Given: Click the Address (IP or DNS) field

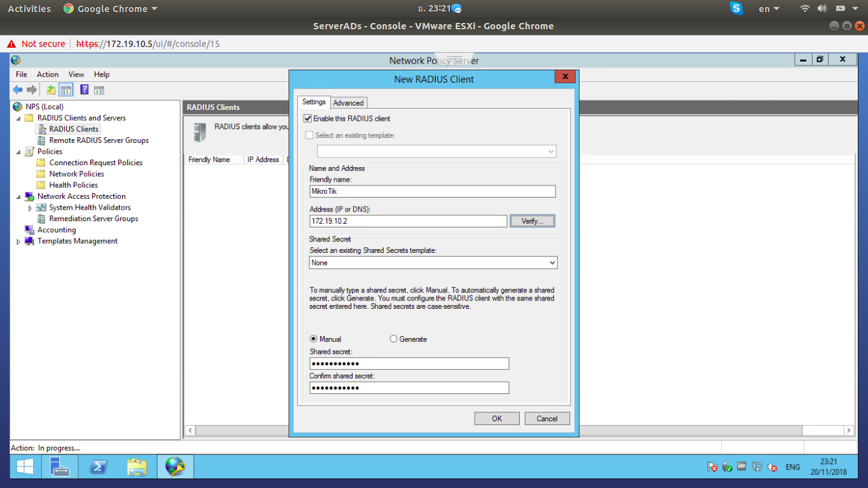Looking at the screenshot, I should pyautogui.click(x=409, y=221).
